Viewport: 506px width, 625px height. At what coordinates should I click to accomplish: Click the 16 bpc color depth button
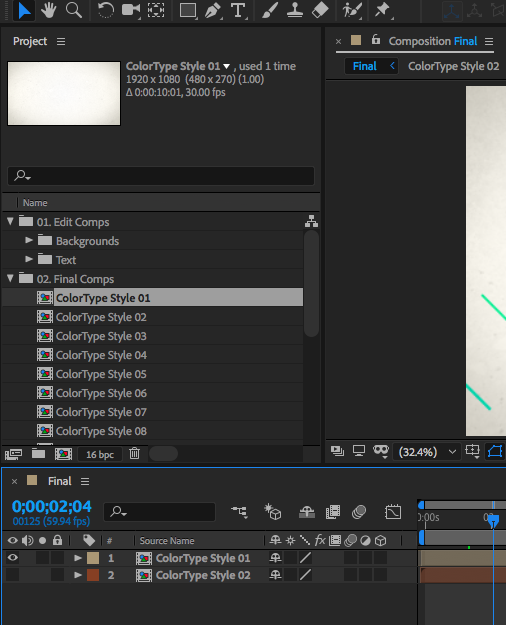pyautogui.click(x=100, y=454)
